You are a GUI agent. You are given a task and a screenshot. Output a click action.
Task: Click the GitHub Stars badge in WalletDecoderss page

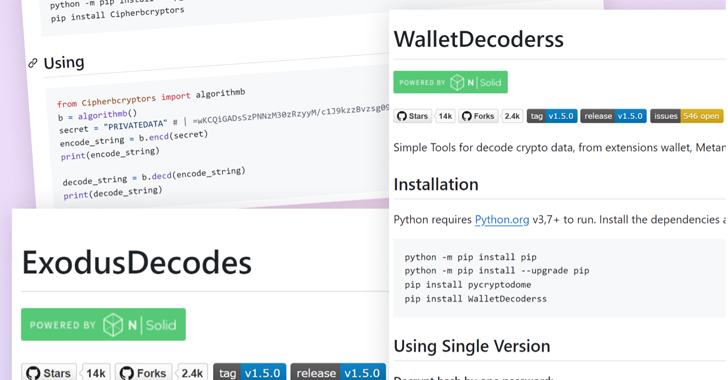click(x=413, y=116)
